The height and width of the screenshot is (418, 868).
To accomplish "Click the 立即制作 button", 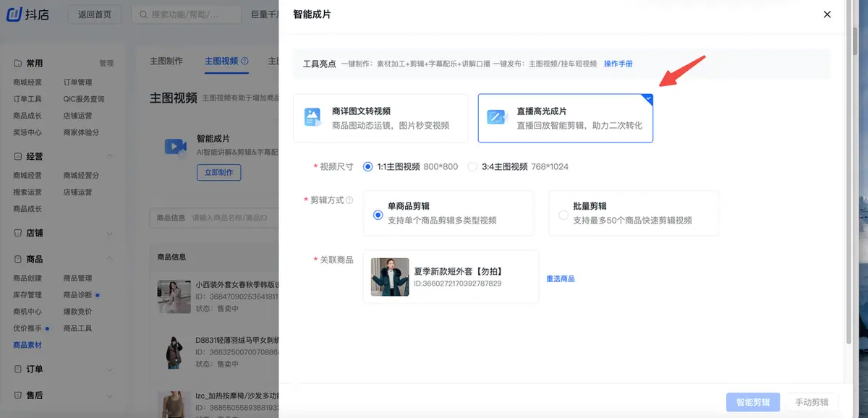I will pyautogui.click(x=218, y=173).
